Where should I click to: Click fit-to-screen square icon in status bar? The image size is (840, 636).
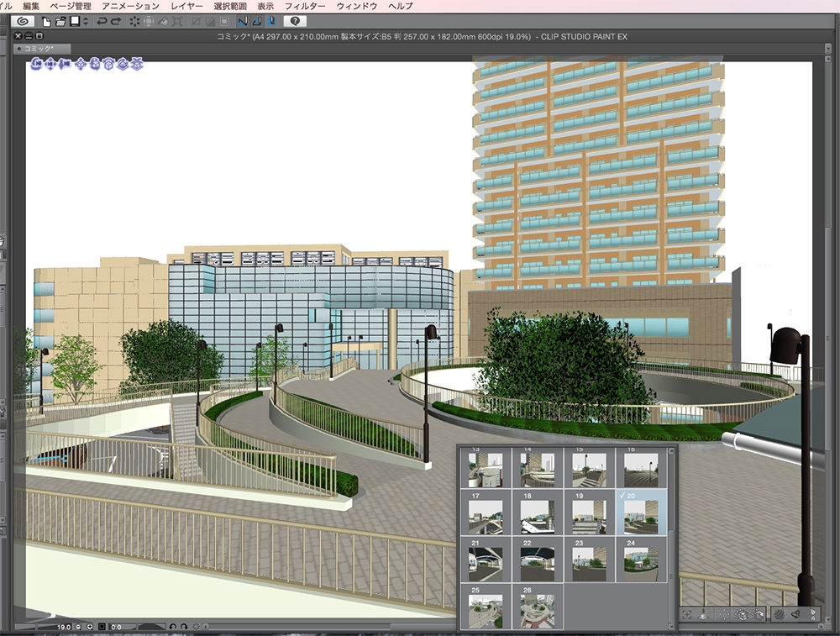coord(102,627)
